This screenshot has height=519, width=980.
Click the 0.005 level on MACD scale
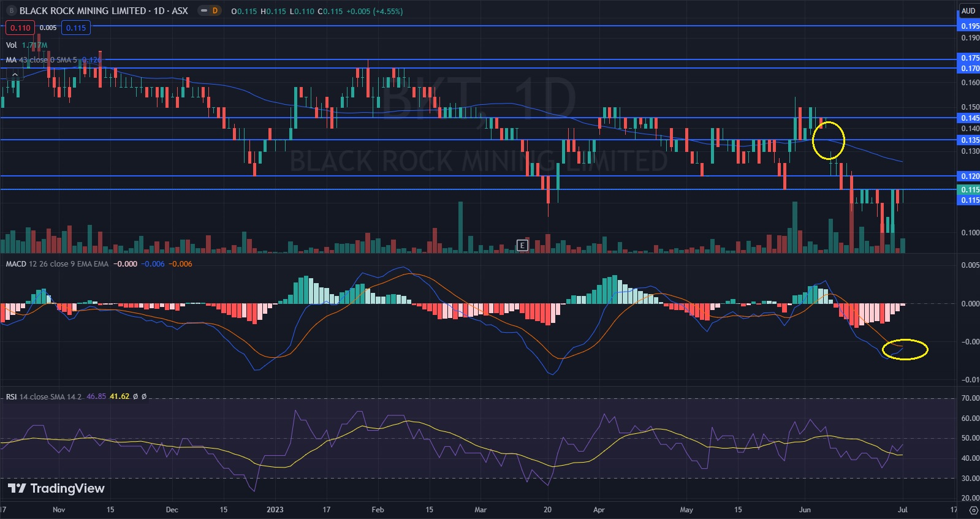pyautogui.click(x=970, y=265)
